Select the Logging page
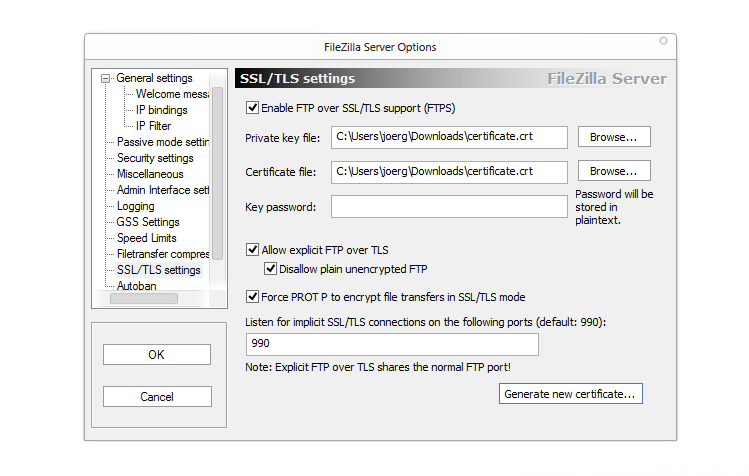This screenshot has height=476, width=749. pos(136,206)
